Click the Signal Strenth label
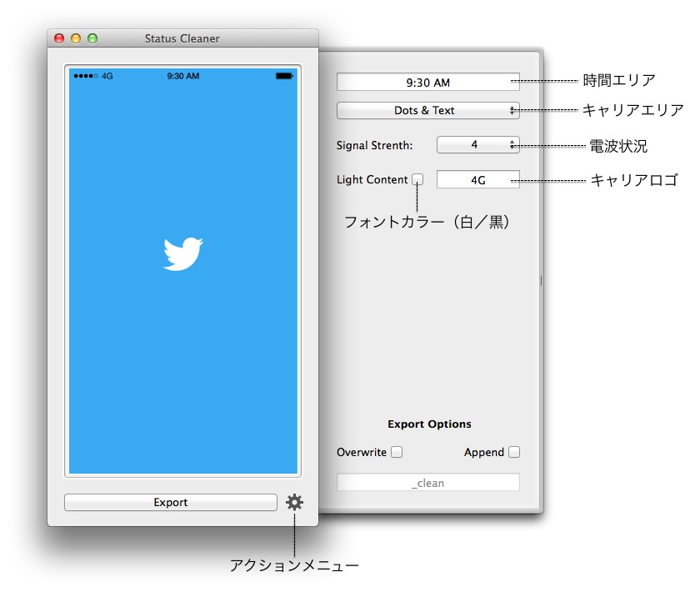Image resolution: width=700 pixels, height=592 pixels. pos(374,145)
